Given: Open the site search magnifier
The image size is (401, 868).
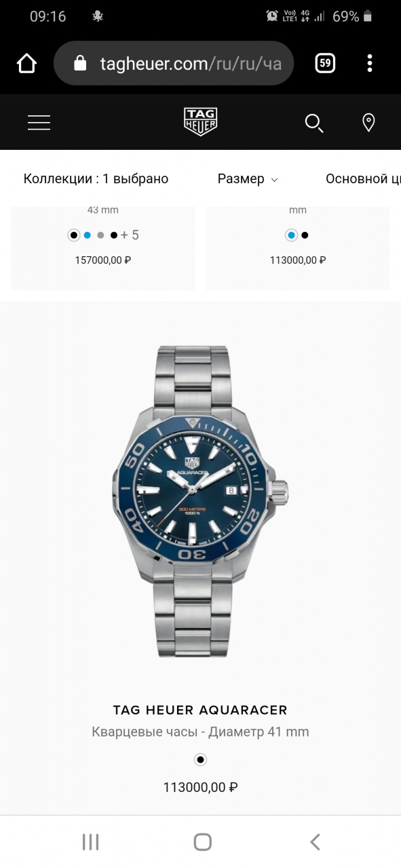Looking at the screenshot, I should pyautogui.click(x=313, y=123).
